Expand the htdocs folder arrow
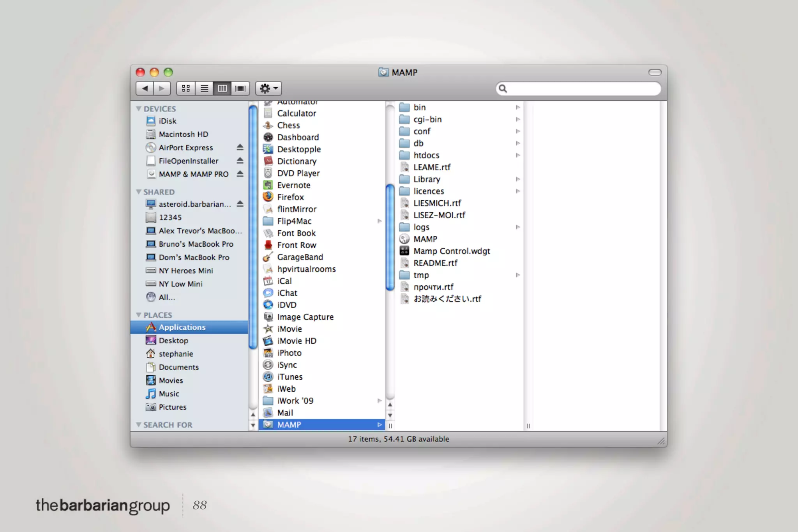 pos(518,155)
